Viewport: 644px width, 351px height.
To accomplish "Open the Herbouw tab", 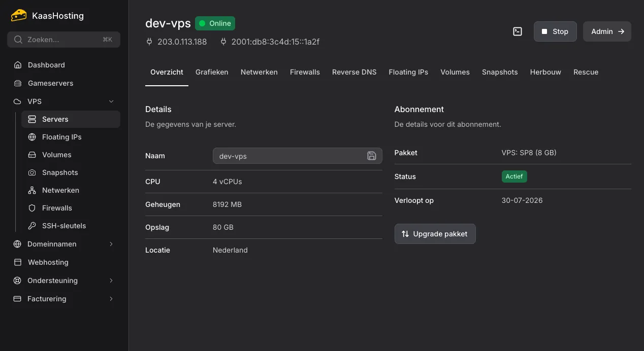I will pos(545,72).
